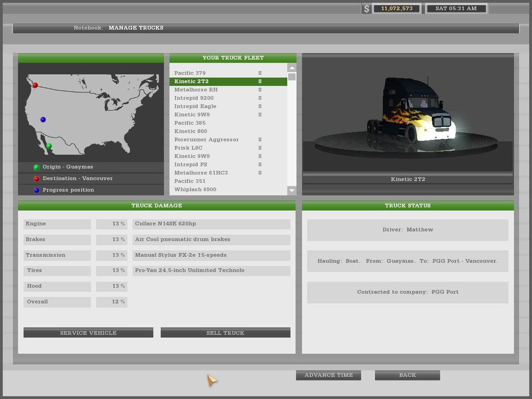Click the green Guaymas origin map marker
The height and width of the screenshot is (399, 532).
49,146
